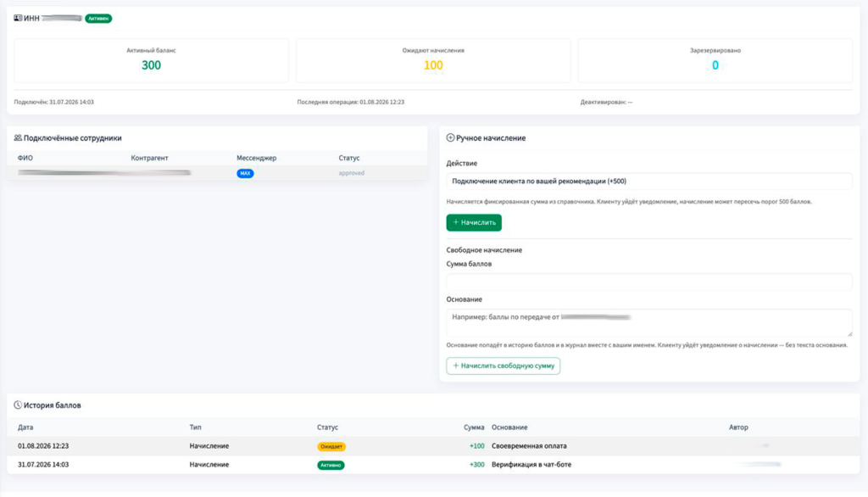Select the history row dated 01.08.2026 12:23

433,446
